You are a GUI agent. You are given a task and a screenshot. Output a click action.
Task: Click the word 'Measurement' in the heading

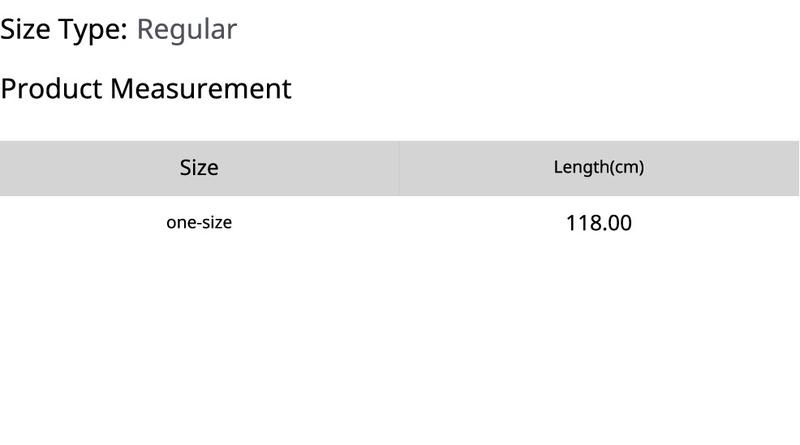[x=201, y=89]
